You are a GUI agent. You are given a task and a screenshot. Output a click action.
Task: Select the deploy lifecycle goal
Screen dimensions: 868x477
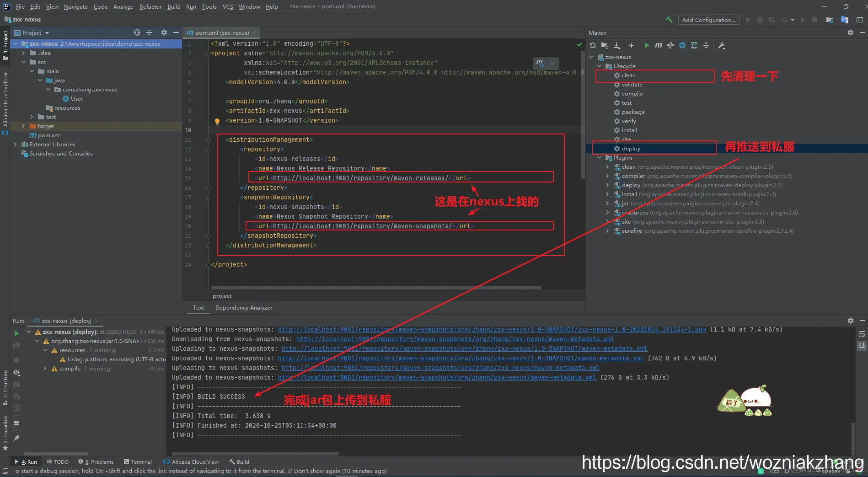631,149
